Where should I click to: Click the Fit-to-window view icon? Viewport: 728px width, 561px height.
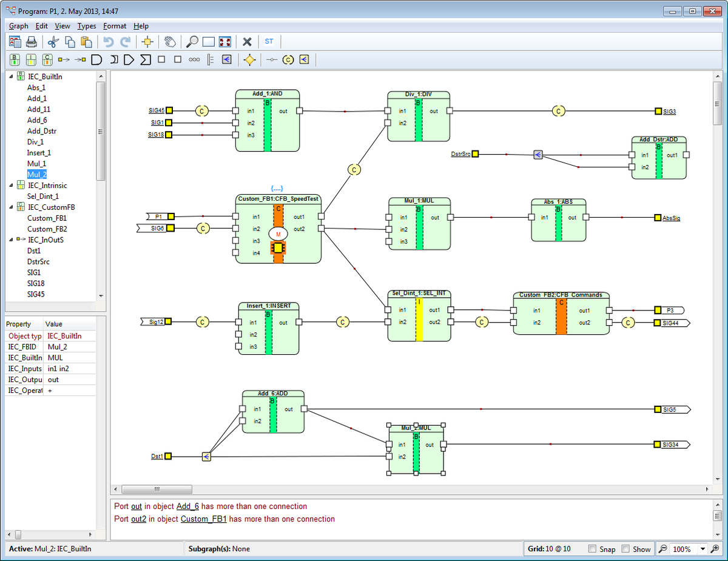tap(224, 42)
